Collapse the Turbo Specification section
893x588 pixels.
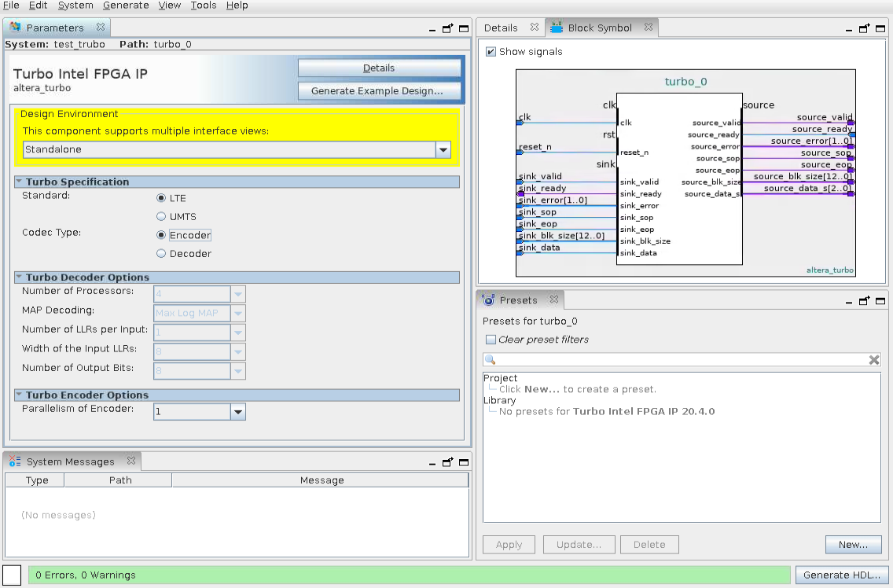[x=19, y=181]
